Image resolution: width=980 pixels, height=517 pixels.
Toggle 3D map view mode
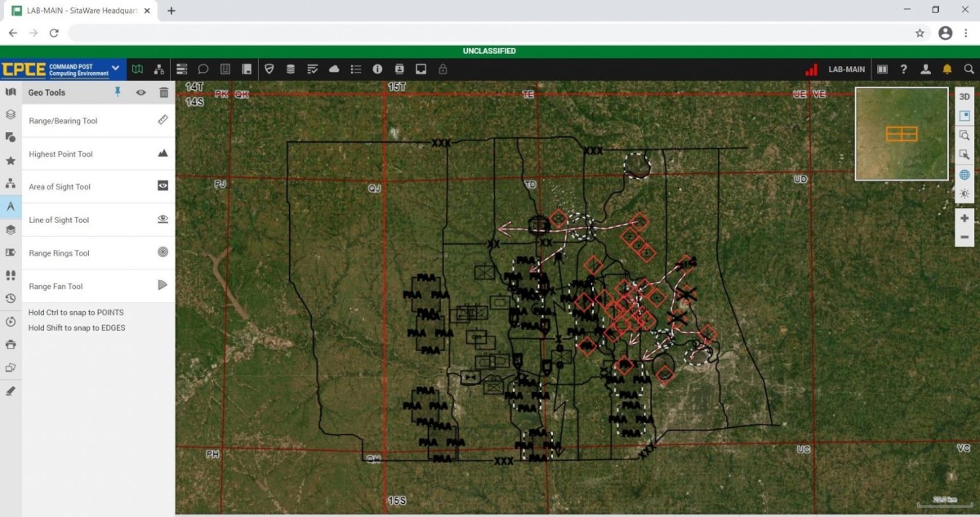(x=964, y=96)
